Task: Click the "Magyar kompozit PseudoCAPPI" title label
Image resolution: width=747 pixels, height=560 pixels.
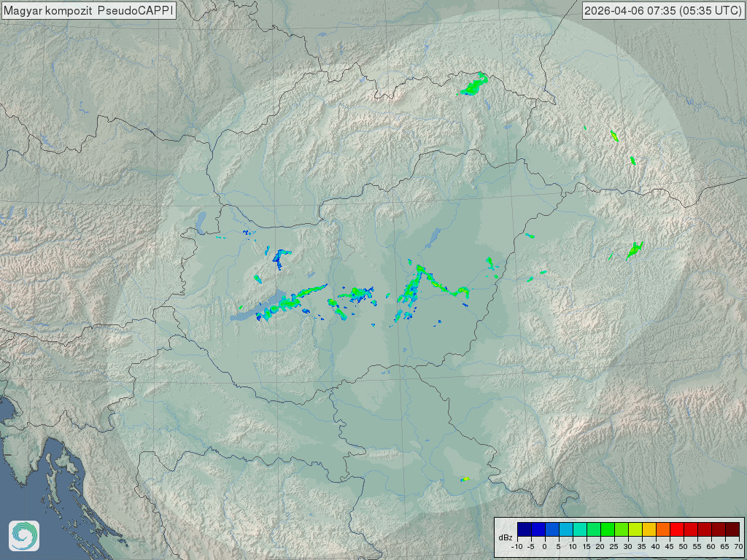Action: 88,10
